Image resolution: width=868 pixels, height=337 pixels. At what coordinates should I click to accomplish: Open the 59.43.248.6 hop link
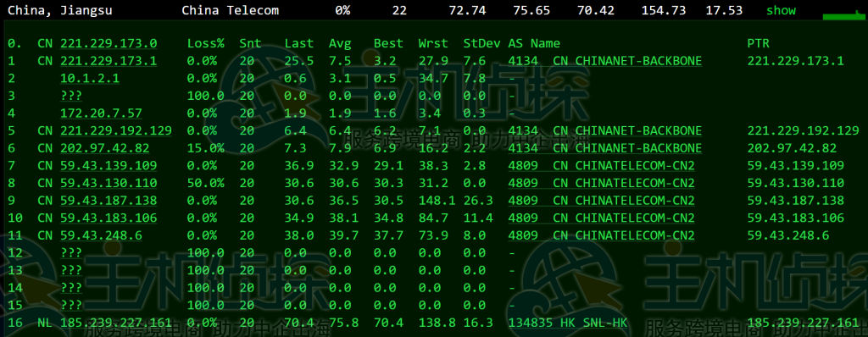click(101, 235)
